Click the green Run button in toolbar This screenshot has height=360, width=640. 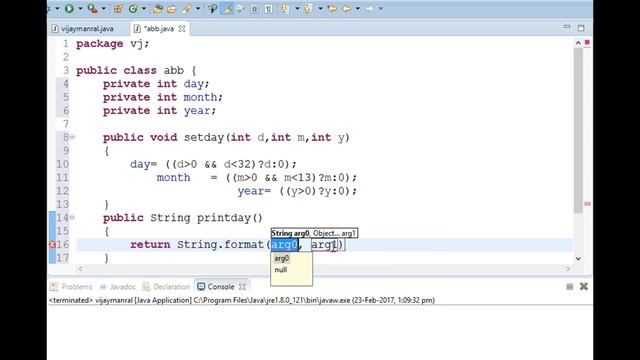pyautogui.click(x=69, y=8)
